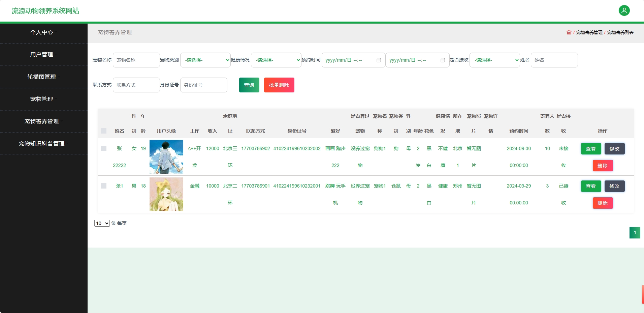
Task: Open the 是否接收 dropdown
Action: [x=494, y=60]
